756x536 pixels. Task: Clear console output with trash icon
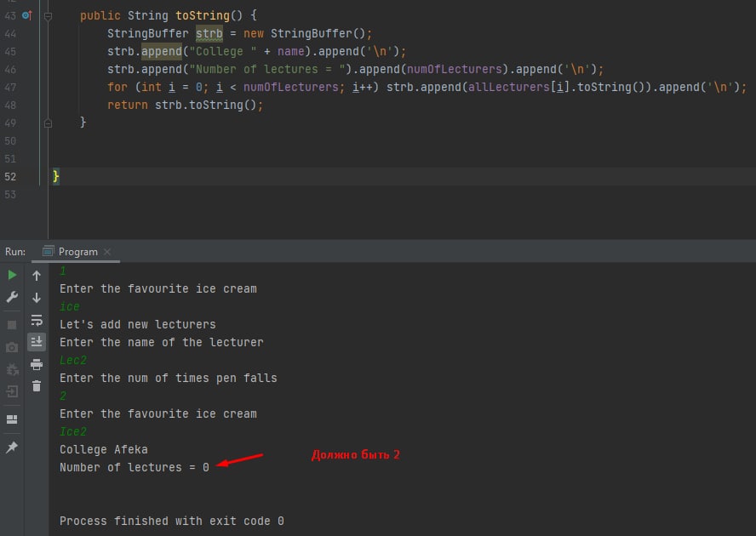(37, 386)
